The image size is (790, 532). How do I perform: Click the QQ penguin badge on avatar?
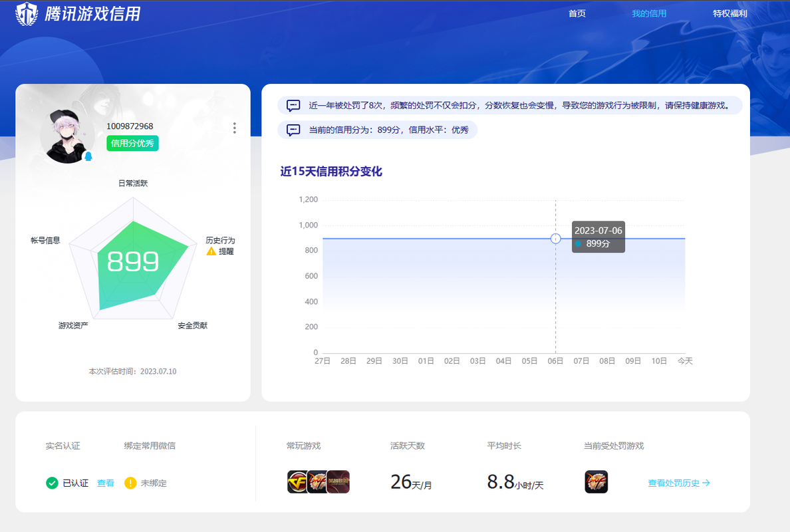(x=88, y=157)
